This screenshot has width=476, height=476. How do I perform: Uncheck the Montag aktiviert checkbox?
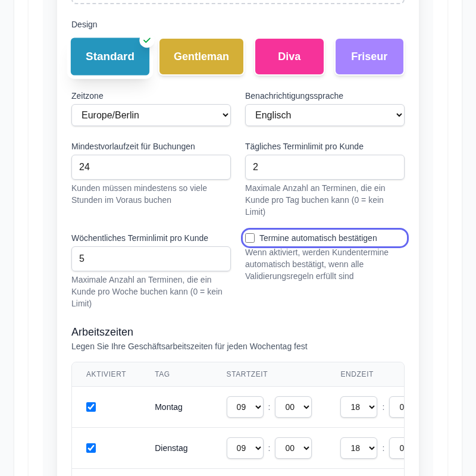click(x=91, y=407)
